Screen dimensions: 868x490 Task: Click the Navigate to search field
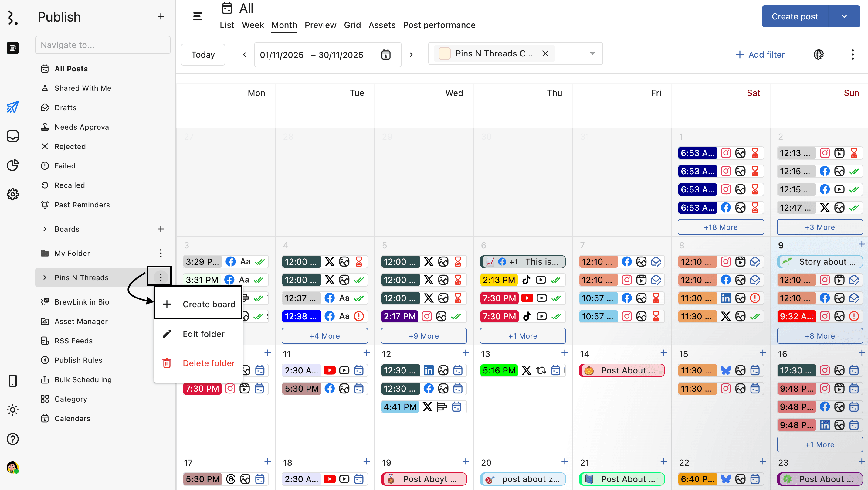(103, 45)
